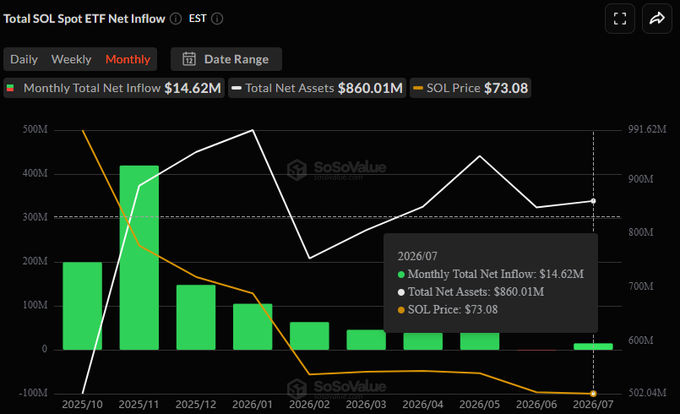The width and height of the screenshot is (680, 414).
Task: Click the 700M right axis label
Action: point(641,287)
